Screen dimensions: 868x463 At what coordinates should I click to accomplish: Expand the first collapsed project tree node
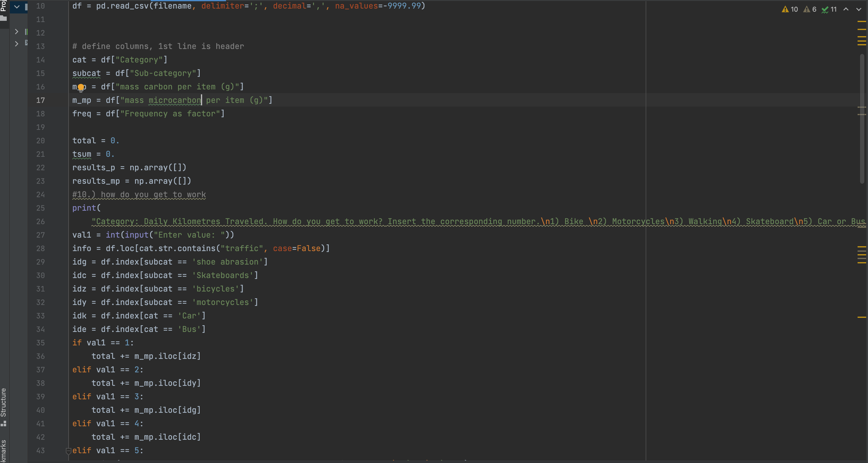17,31
